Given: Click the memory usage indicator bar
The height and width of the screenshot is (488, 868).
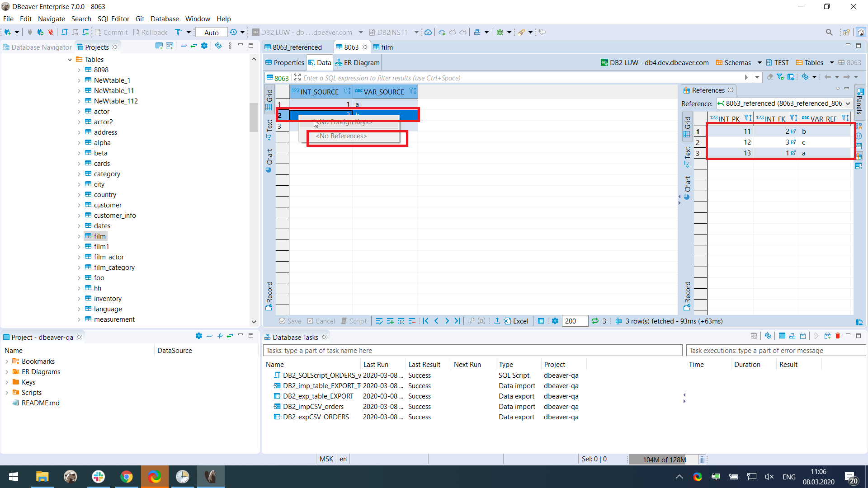Looking at the screenshot, I should 663,459.
